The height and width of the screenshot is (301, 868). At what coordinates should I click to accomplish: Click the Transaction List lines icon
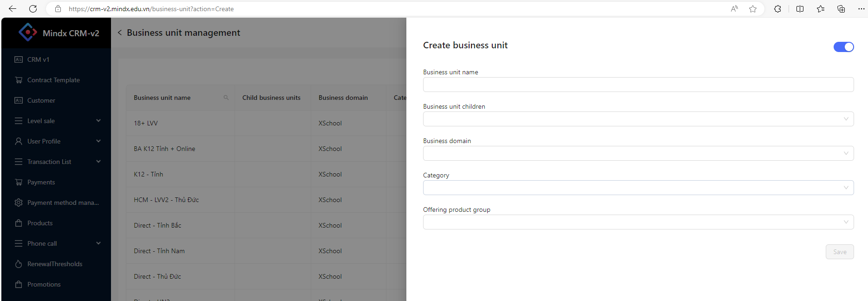click(x=19, y=162)
